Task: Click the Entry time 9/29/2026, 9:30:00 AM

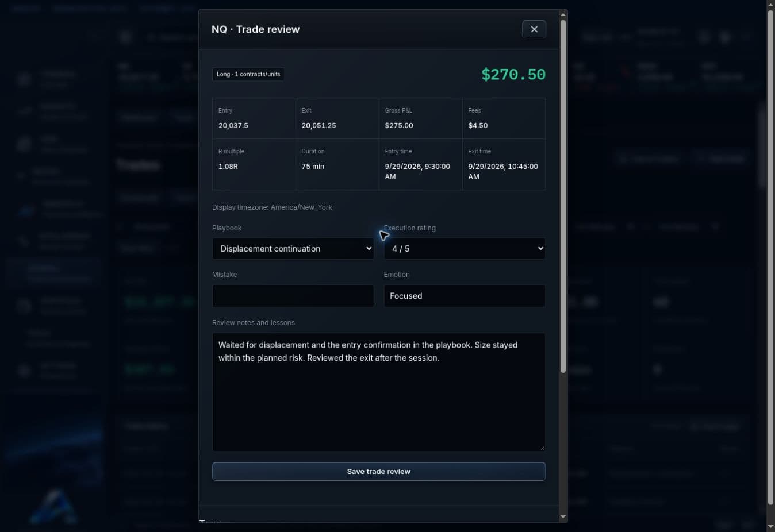Action: [x=417, y=171]
